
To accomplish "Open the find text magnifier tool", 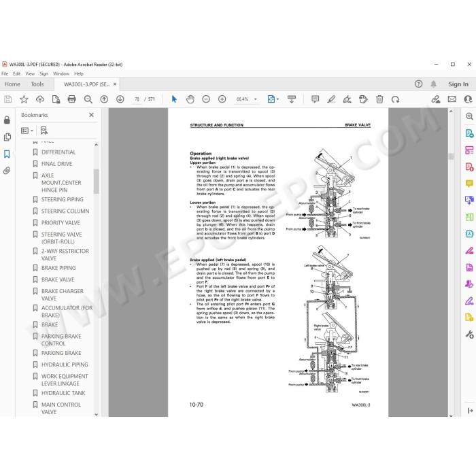I will [88, 99].
